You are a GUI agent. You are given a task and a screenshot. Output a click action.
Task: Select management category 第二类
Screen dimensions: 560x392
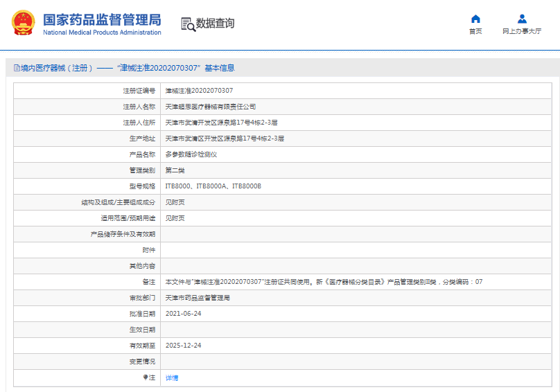point(175,170)
